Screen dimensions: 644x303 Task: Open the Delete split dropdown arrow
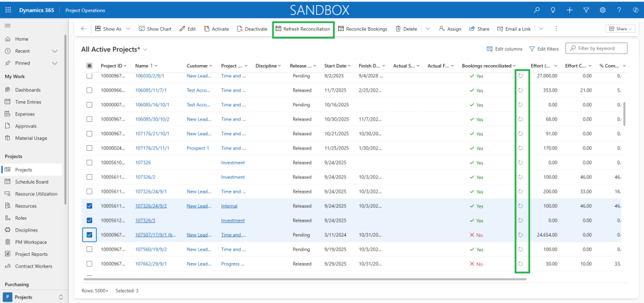click(428, 29)
